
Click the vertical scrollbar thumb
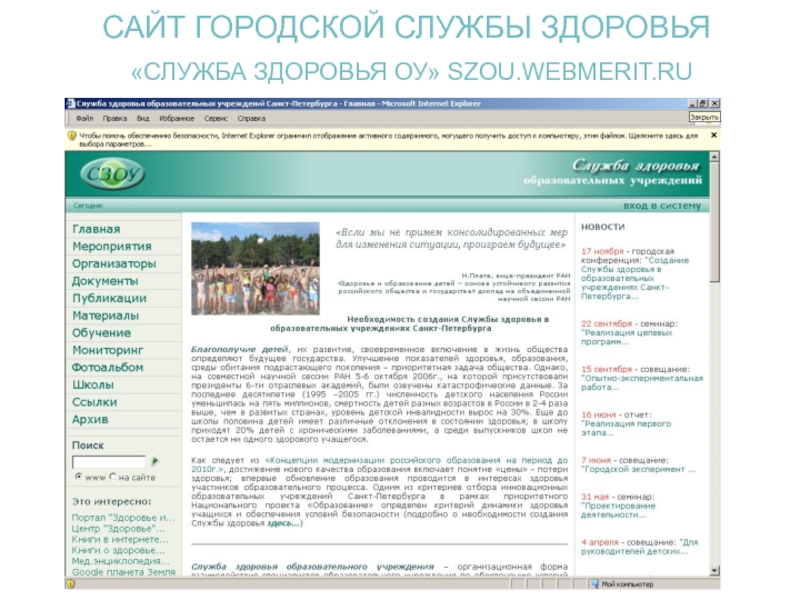[715, 221]
